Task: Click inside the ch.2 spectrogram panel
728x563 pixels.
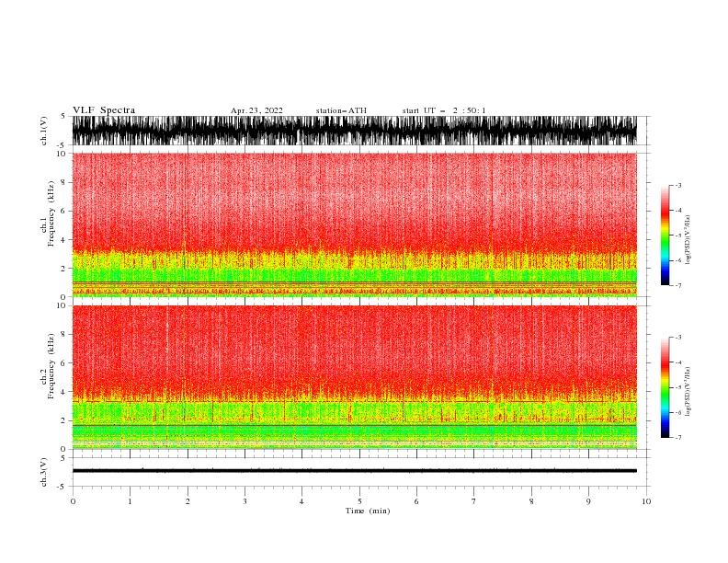Action: 354,377
